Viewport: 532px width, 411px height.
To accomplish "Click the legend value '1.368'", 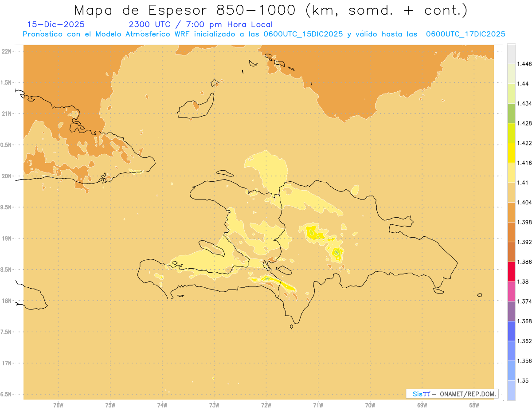I will (x=525, y=321).
